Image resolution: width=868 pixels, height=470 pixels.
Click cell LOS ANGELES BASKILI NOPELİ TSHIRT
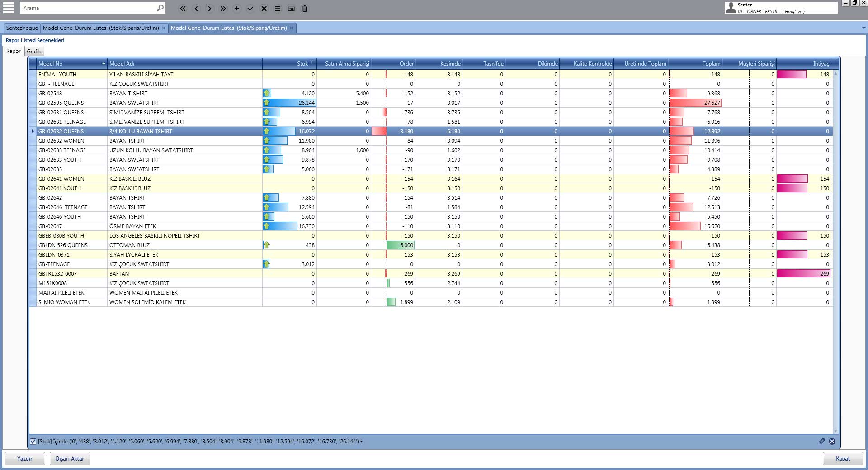tap(185, 235)
